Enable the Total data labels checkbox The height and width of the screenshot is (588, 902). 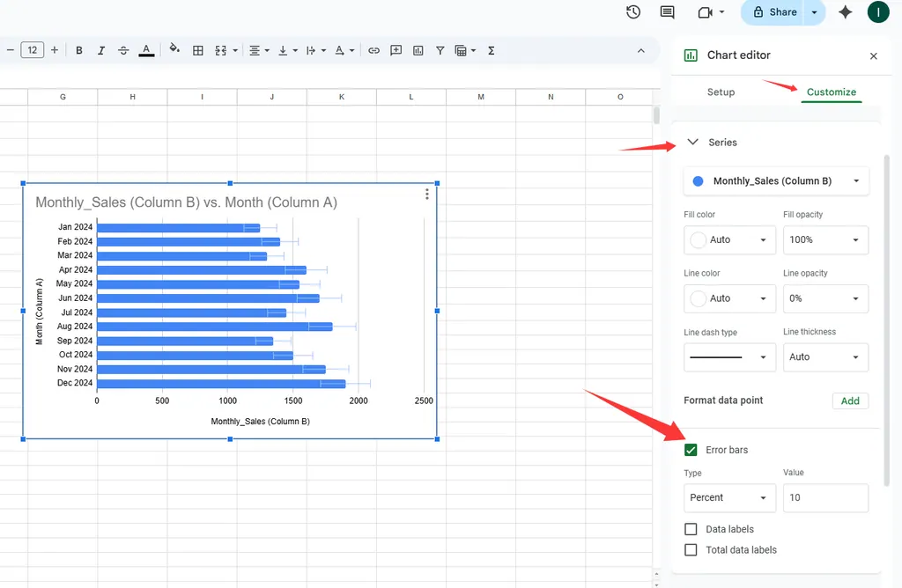(x=691, y=550)
